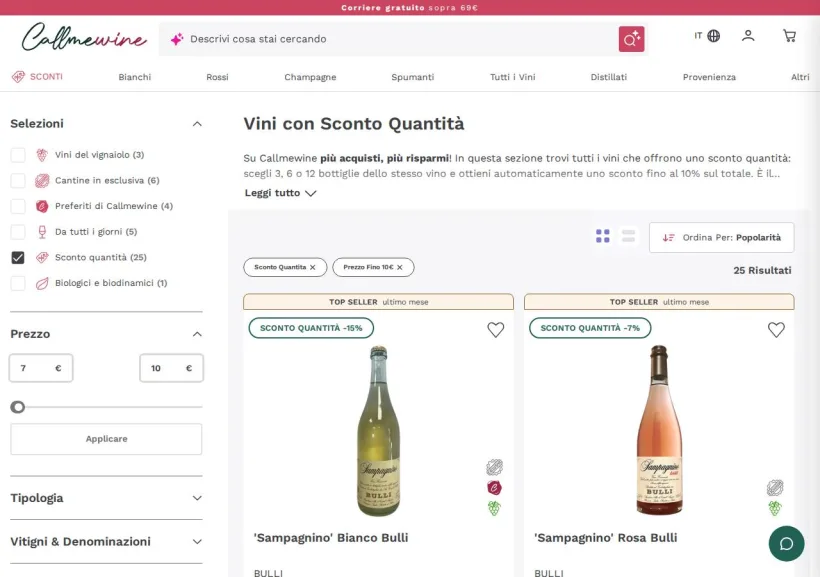Click the Sampagnino Rosa bottle image
Image resolution: width=820 pixels, height=577 pixels.
[x=659, y=430]
